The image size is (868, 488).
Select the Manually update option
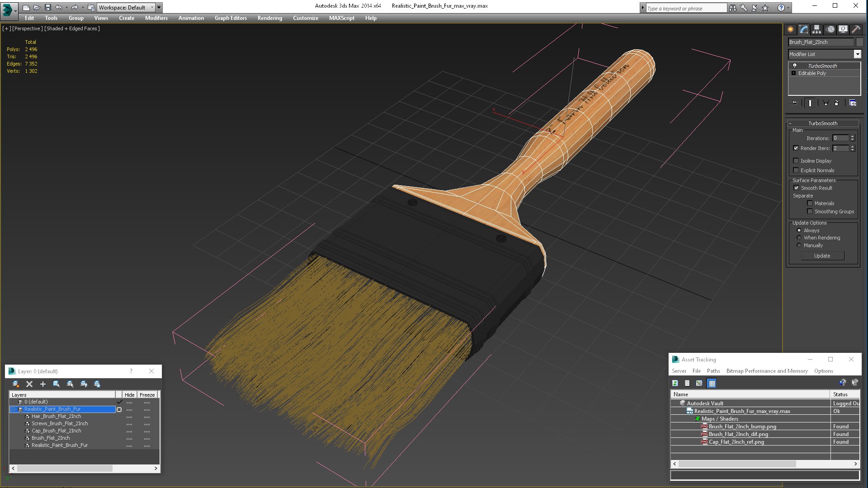click(x=799, y=245)
